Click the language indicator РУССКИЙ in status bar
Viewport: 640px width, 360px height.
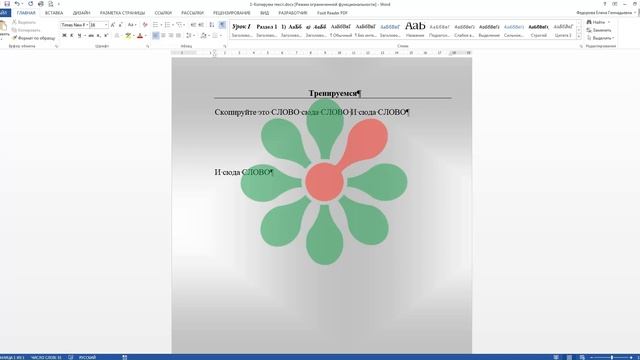click(x=87, y=357)
